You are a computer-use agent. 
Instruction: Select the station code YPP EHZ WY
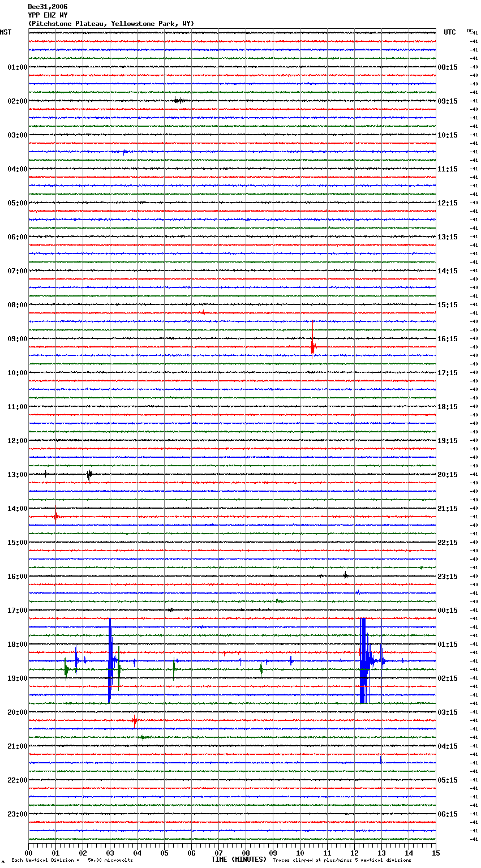pos(48,15)
